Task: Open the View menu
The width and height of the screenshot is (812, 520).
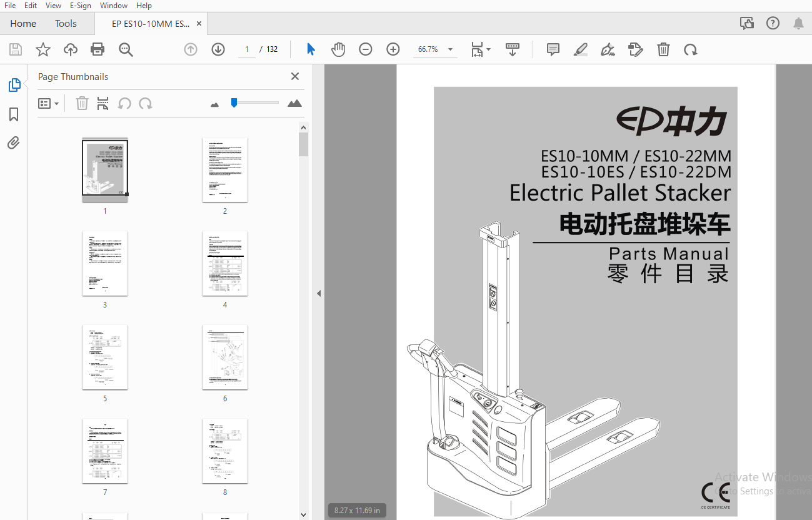Action: pyautogui.click(x=53, y=6)
